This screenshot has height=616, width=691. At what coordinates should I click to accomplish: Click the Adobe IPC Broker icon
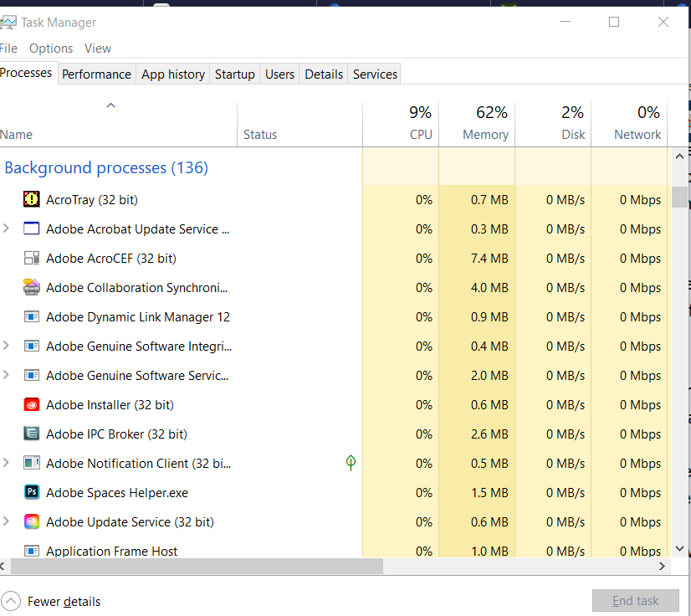(x=31, y=434)
